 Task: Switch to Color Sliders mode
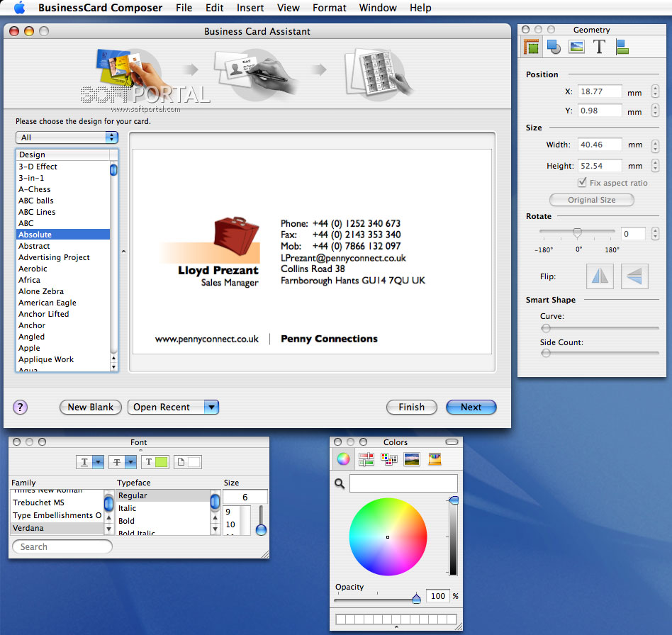pos(366,459)
